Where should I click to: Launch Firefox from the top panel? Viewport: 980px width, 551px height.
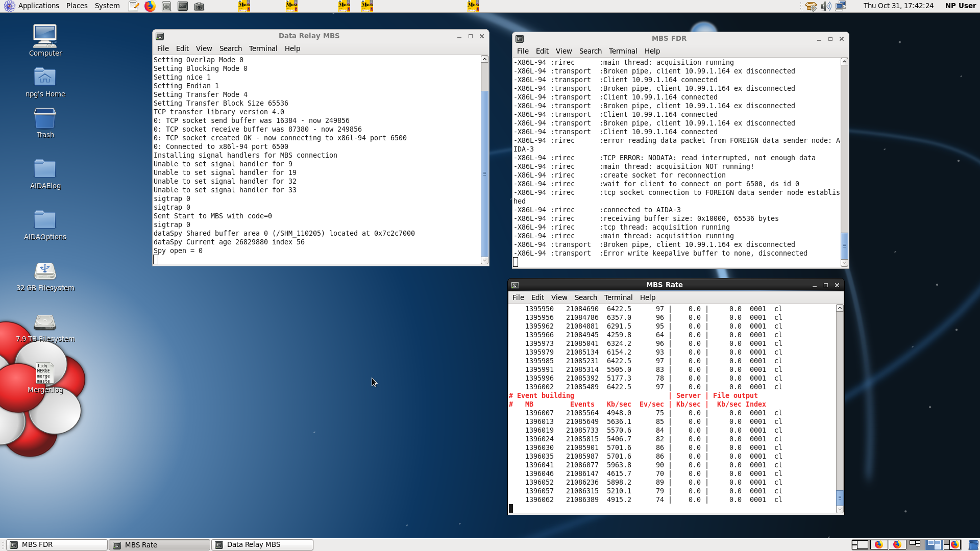coord(150,6)
